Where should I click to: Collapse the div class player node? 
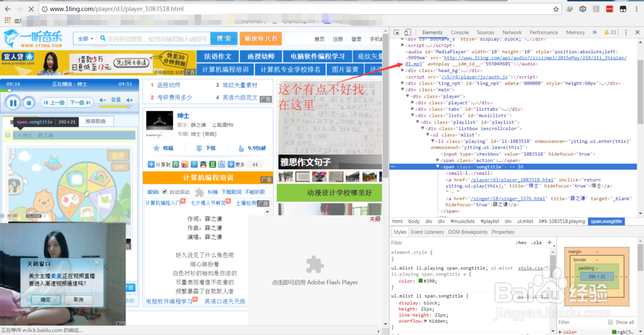click(408, 96)
